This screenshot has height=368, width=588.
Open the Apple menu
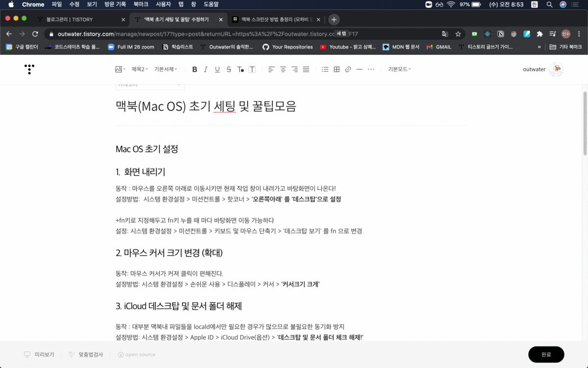pyautogui.click(x=11, y=4)
